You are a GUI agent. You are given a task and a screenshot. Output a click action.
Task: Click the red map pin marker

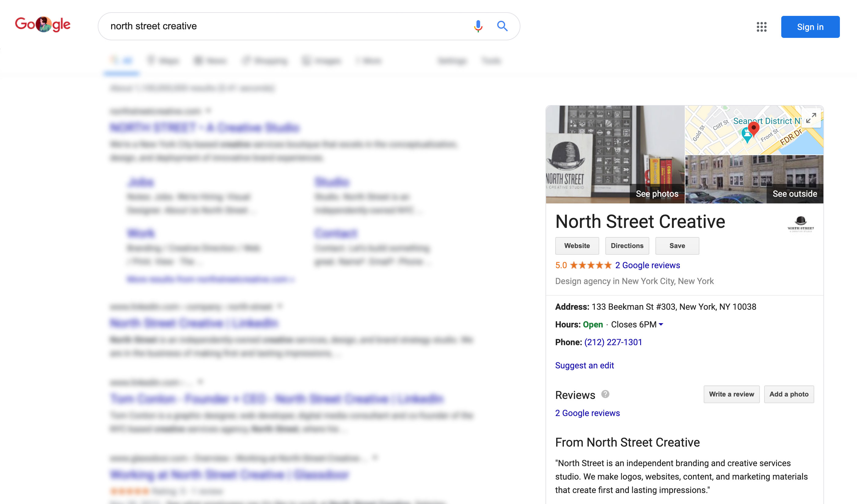point(753,129)
